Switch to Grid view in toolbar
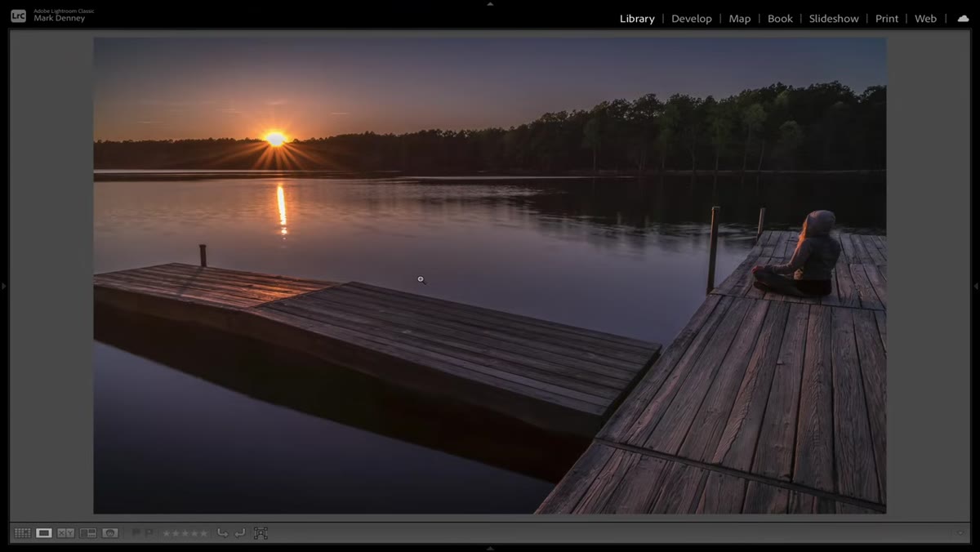The width and height of the screenshot is (980, 552). point(22,533)
